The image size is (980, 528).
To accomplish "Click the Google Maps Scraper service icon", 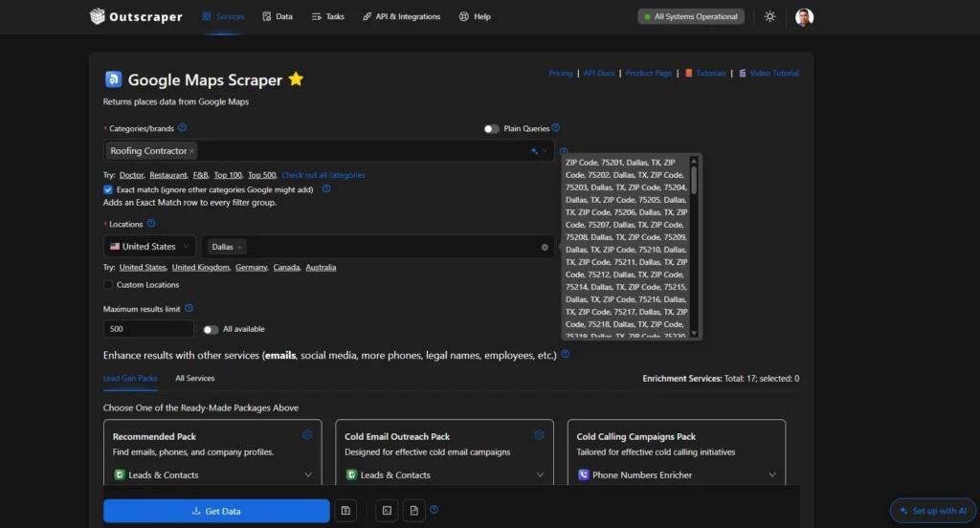I will 113,79.
